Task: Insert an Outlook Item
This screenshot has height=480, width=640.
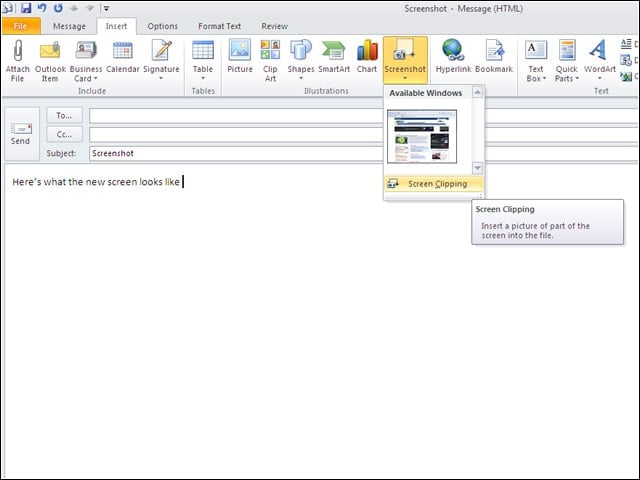Action: (x=50, y=61)
